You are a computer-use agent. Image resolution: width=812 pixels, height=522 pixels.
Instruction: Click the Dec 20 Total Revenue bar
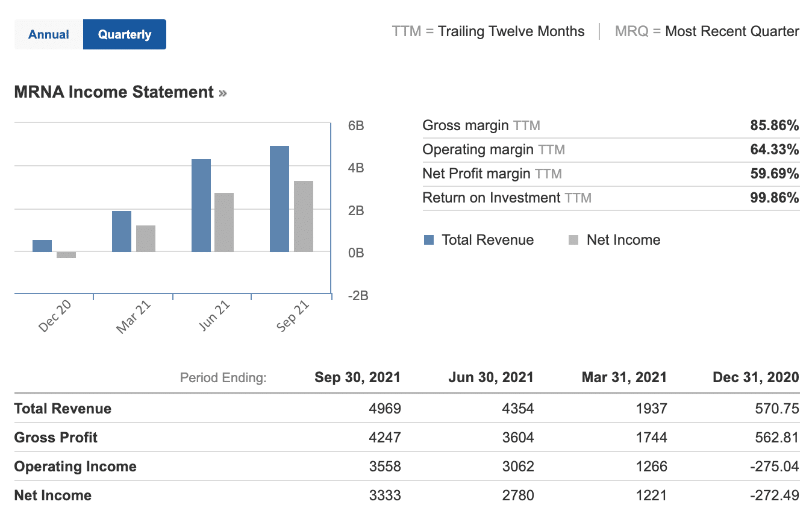[x=42, y=246]
